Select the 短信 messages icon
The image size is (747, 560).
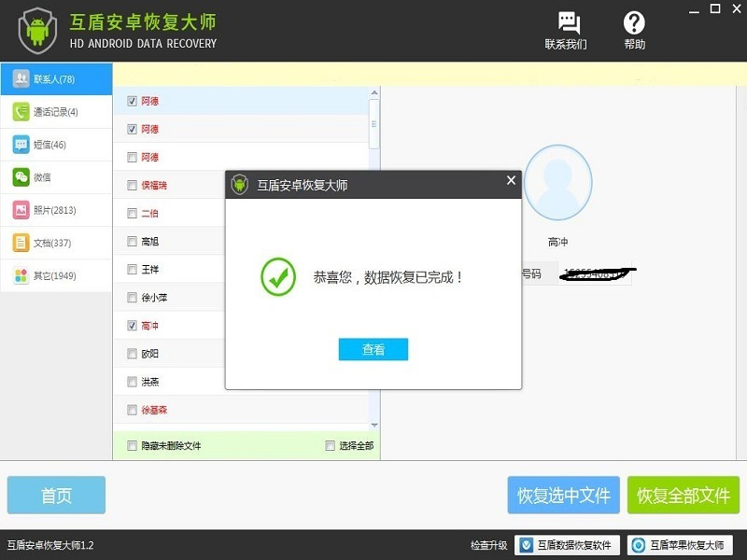point(23,145)
